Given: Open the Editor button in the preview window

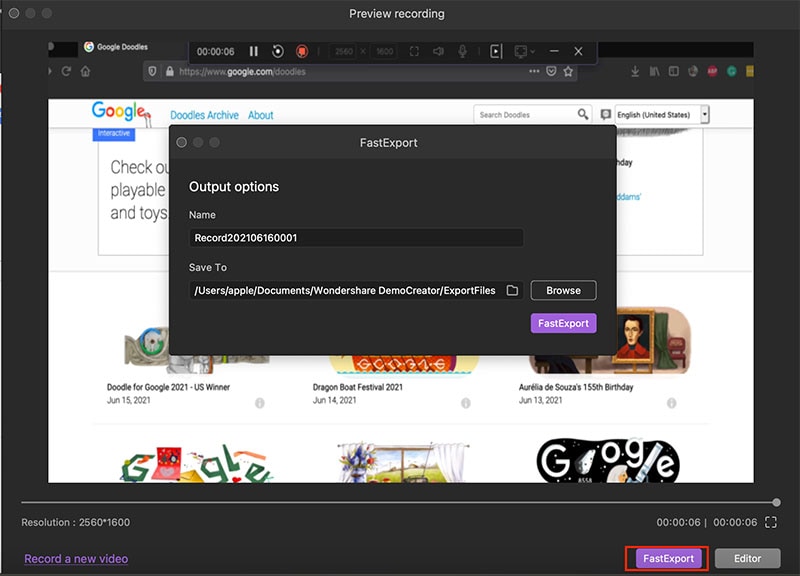Looking at the screenshot, I should (x=747, y=558).
